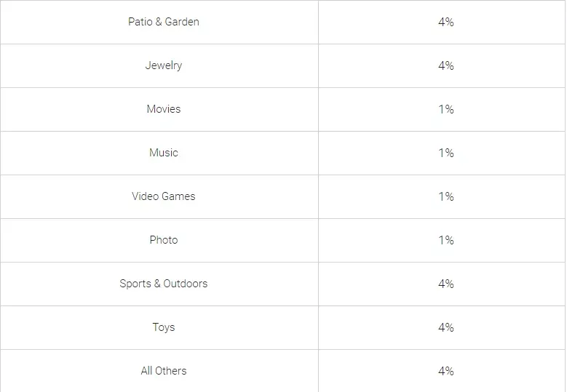
Task: Select the 1% value in Photo row
Action: (446, 240)
